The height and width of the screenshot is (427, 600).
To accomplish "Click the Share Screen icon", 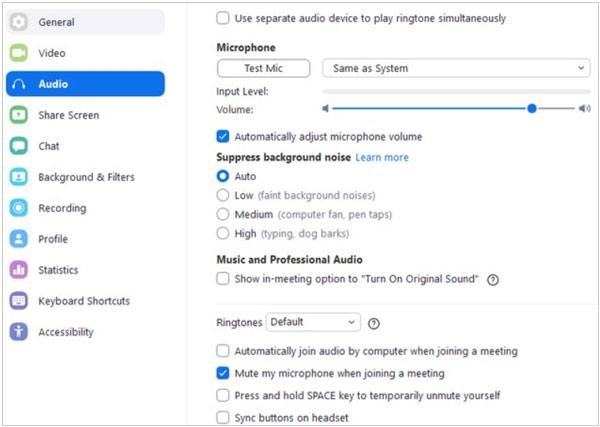I will (x=18, y=115).
